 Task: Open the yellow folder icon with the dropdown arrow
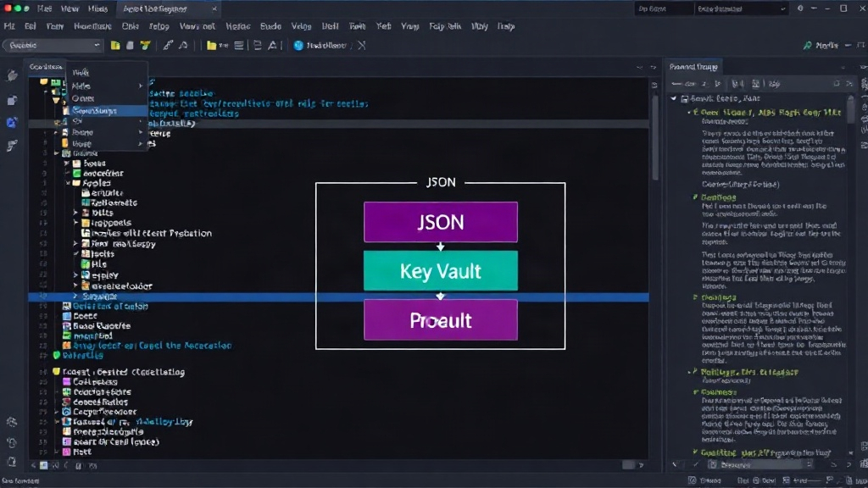coord(217,46)
